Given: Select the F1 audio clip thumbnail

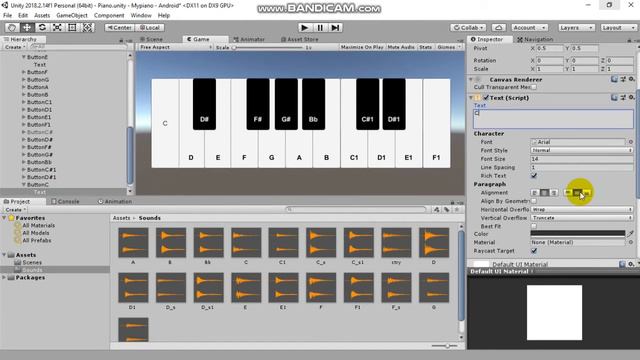Looking at the screenshot, I should coord(358,287).
